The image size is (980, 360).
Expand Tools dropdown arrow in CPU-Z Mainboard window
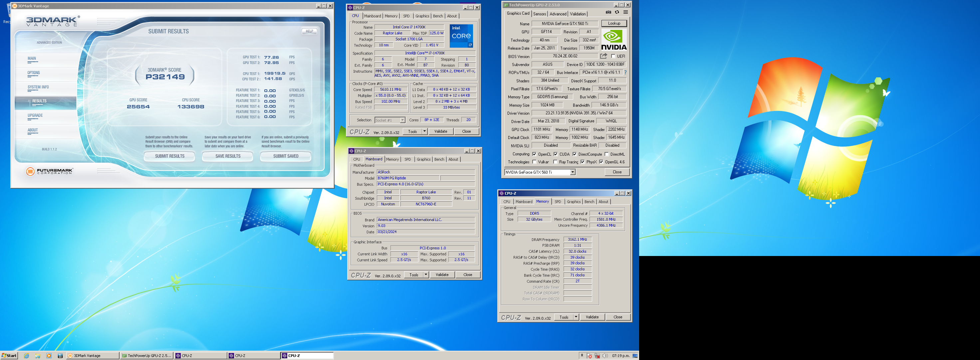point(426,275)
